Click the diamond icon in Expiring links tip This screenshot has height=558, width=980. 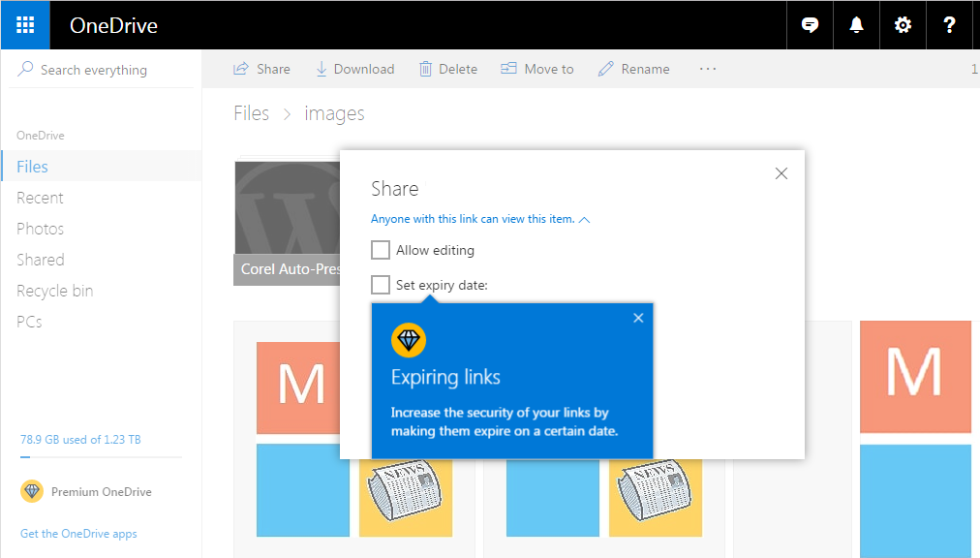(x=409, y=340)
